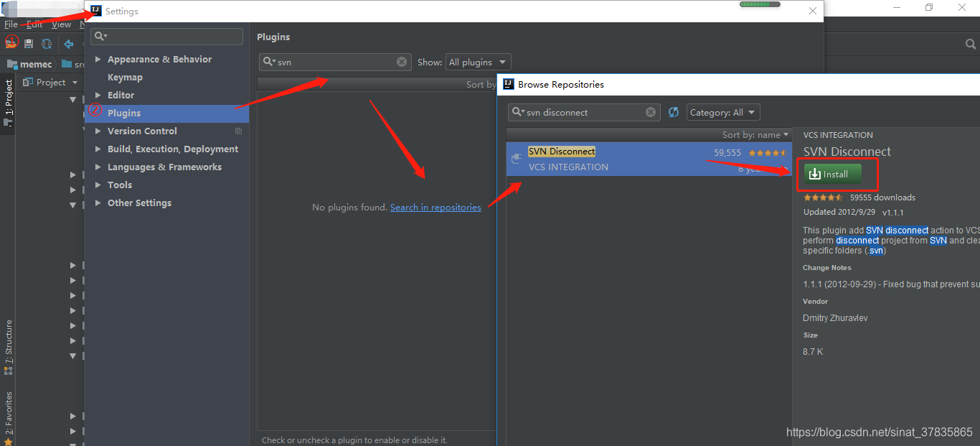
Task: Click the 'Change Notes' heading
Action: coord(827,268)
